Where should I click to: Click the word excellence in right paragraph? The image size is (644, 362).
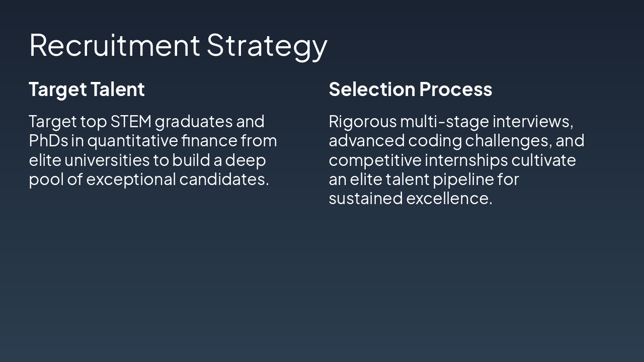pos(449,199)
